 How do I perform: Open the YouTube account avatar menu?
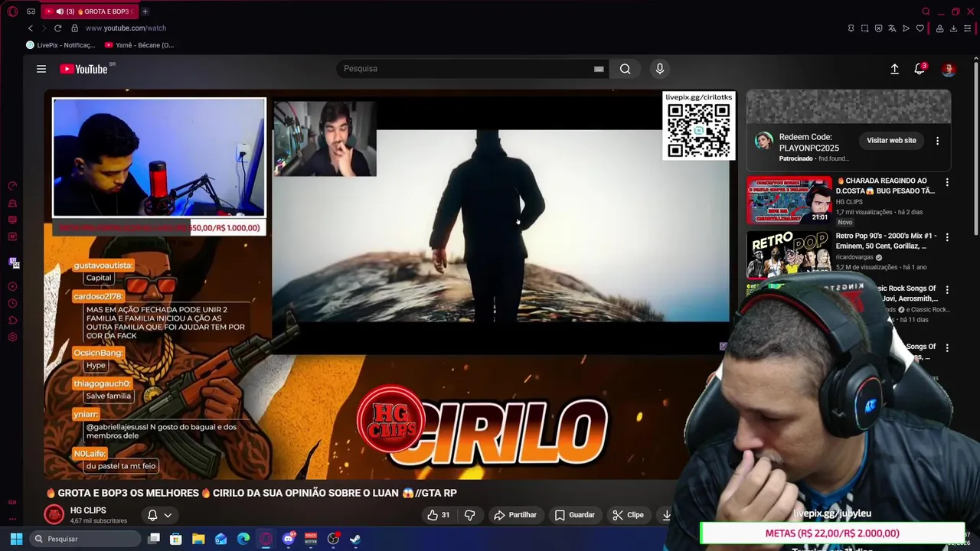949,69
